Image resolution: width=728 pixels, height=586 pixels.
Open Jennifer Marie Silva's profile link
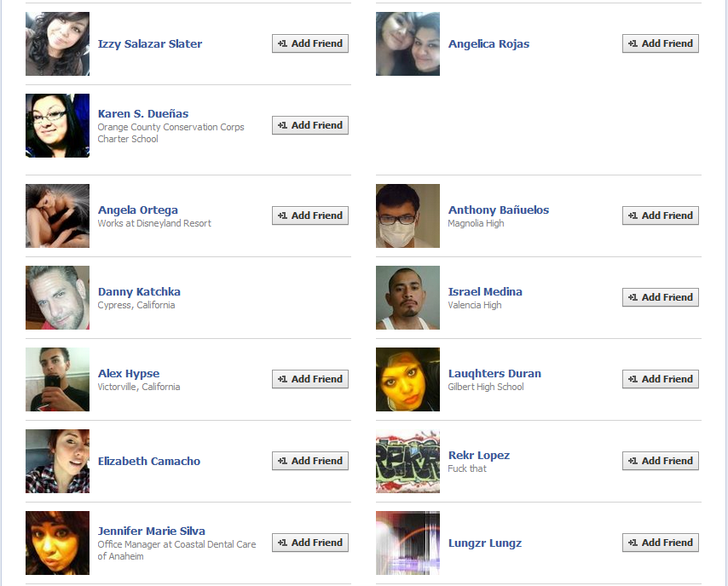click(152, 531)
